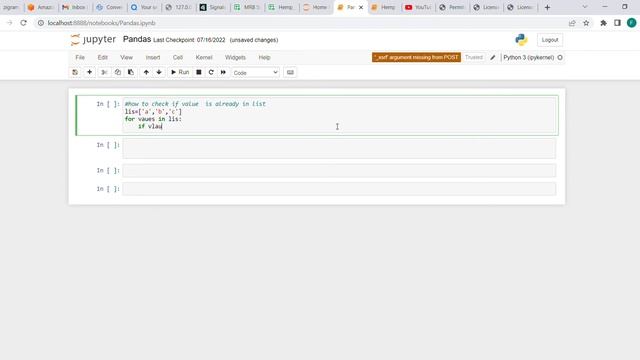
Task: Toggle the browser side panel icon
Action: [617, 23]
